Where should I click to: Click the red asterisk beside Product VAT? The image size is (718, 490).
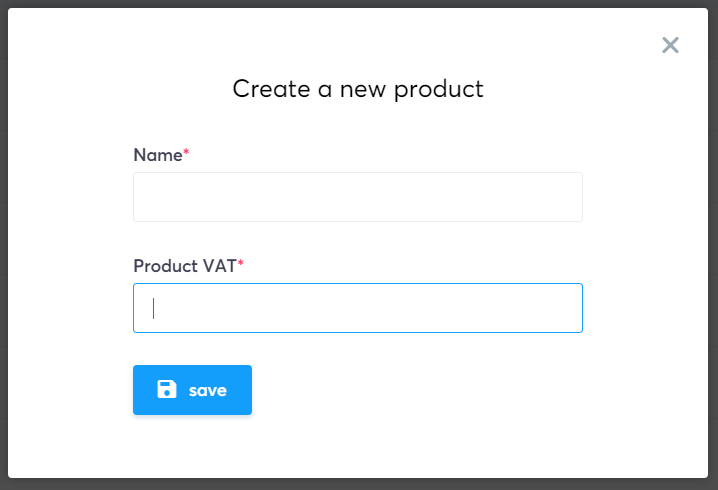click(x=240, y=262)
